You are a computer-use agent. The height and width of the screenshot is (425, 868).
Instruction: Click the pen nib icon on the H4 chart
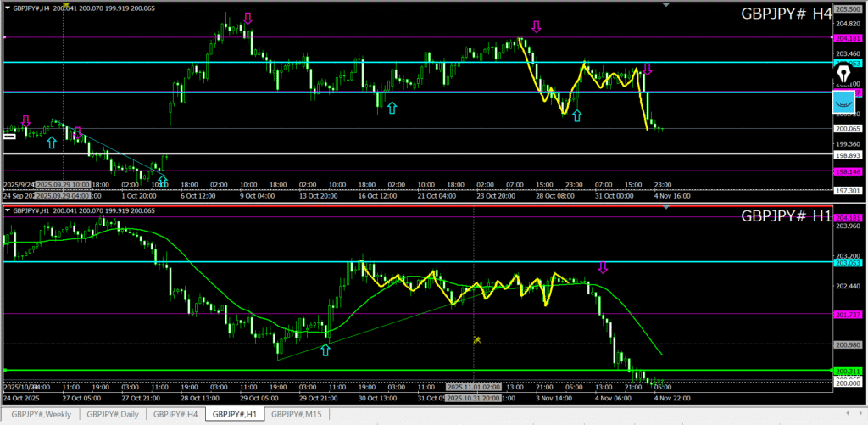pos(843,75)
